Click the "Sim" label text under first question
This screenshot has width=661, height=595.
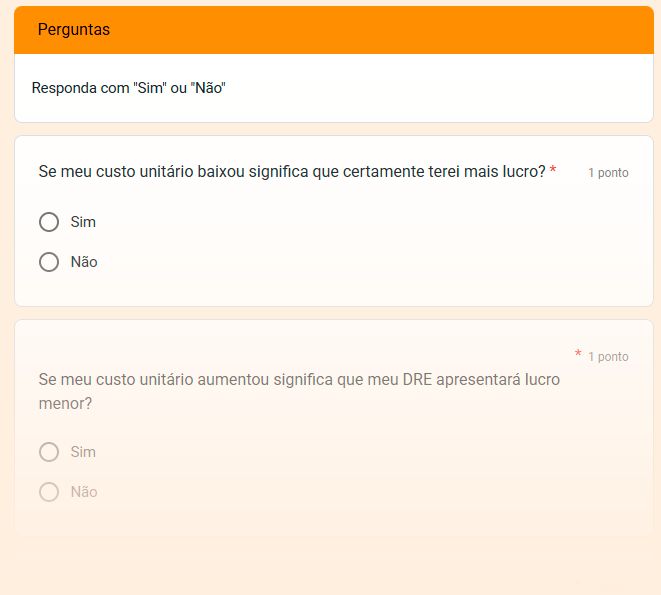point(83,222)
